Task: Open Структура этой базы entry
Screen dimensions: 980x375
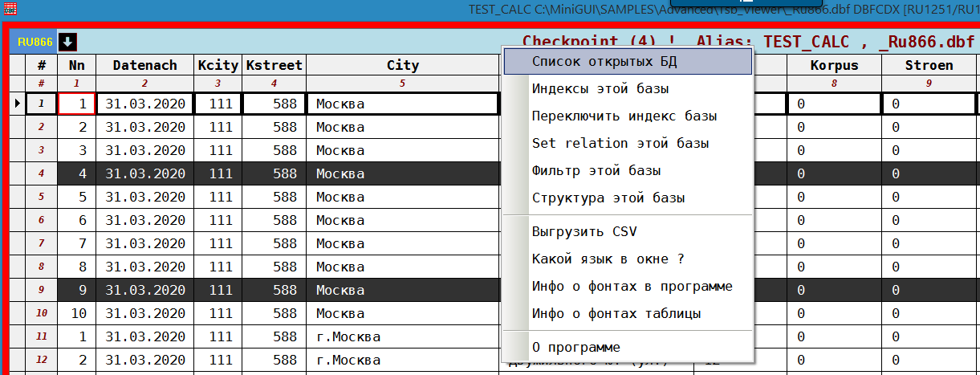Action: (x=627, y=198)
